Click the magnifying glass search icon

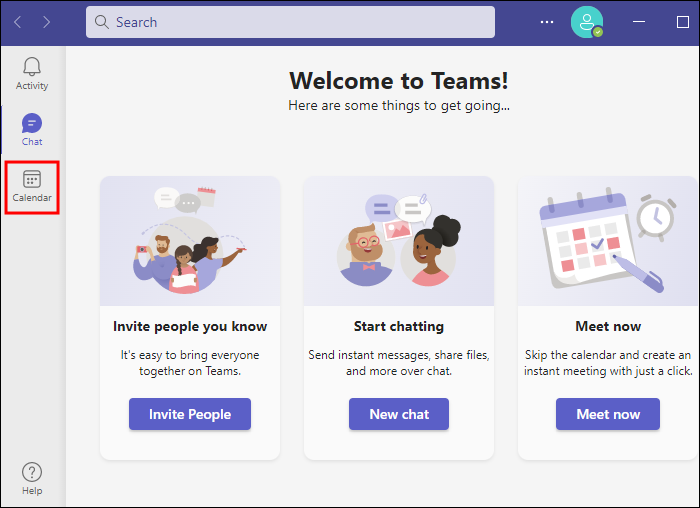(x=102, y=22)
